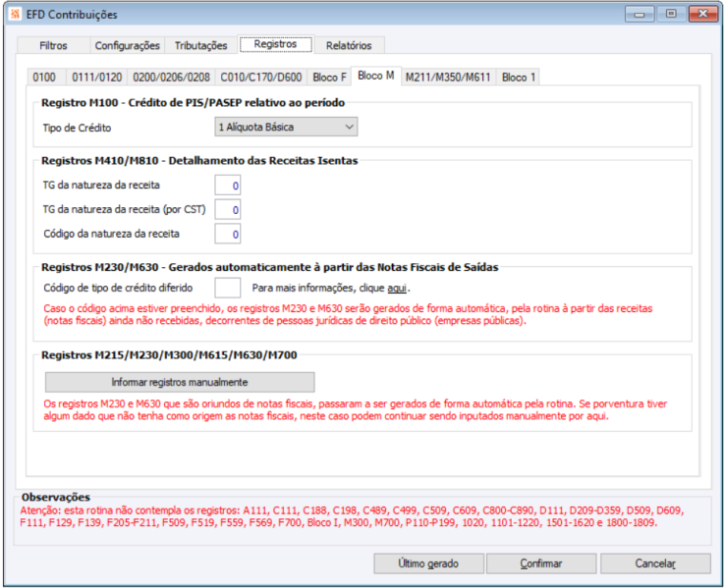Switch to the Bloco 1 sub-tab

coord(519,77)
